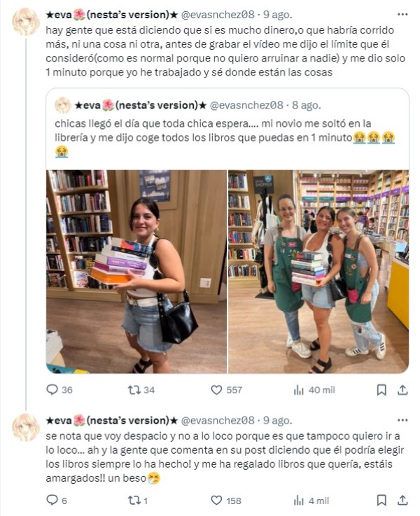Screen dimensions: 420x516
Task: Open profile avatar of the top tweet
Action: click(x=26, y=22)
